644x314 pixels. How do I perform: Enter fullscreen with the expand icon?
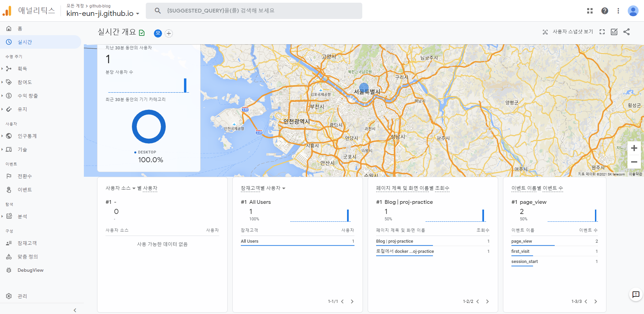pos(602,32)
